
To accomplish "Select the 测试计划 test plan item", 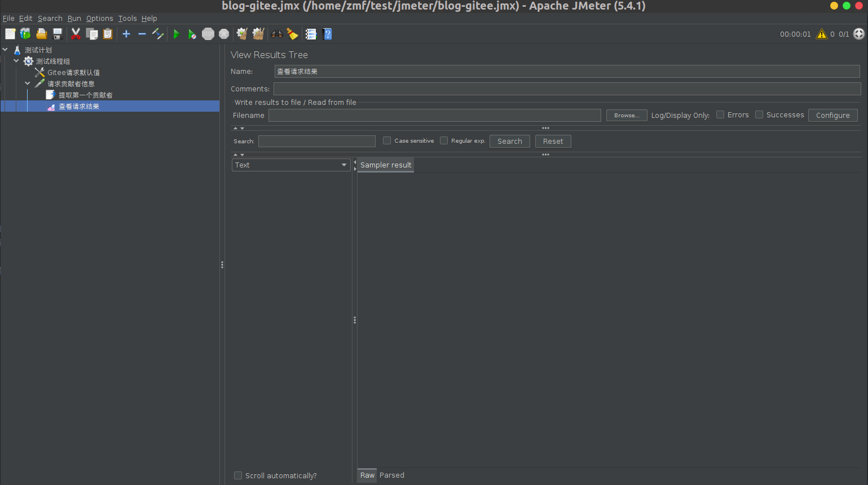I will click(x=38, y=50).
